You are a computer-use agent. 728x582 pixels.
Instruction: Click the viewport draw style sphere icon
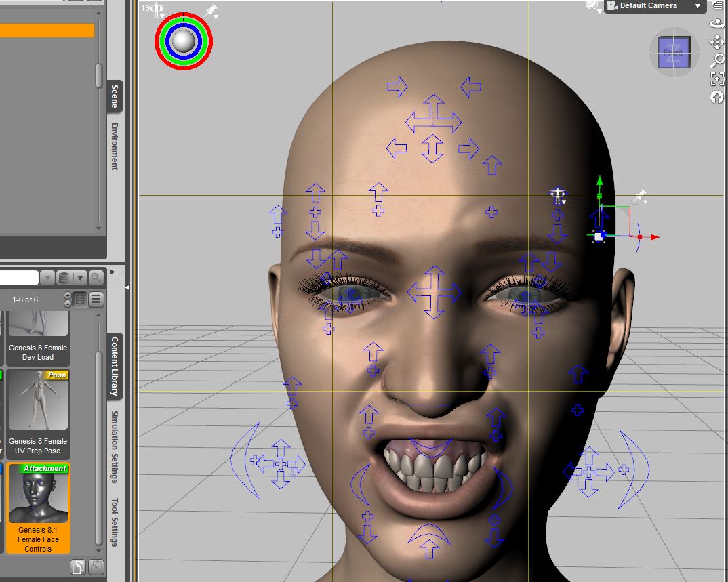(x=593, y=6)
